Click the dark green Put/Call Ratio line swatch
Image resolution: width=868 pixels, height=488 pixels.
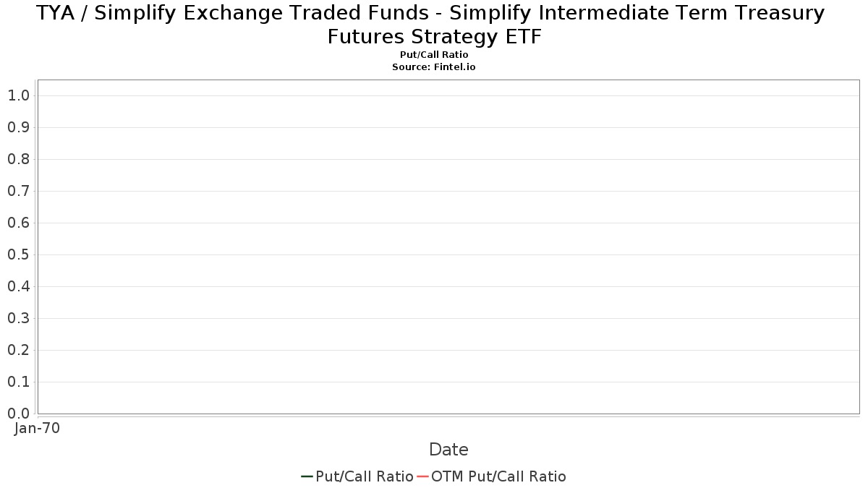307,476
